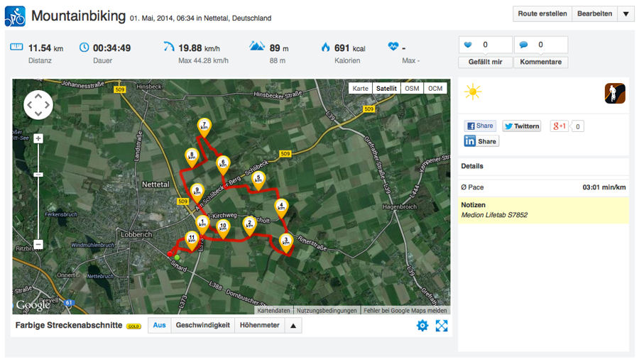Click the distance ruler icon
Screen dimensions: 639x364
point(16,47)
